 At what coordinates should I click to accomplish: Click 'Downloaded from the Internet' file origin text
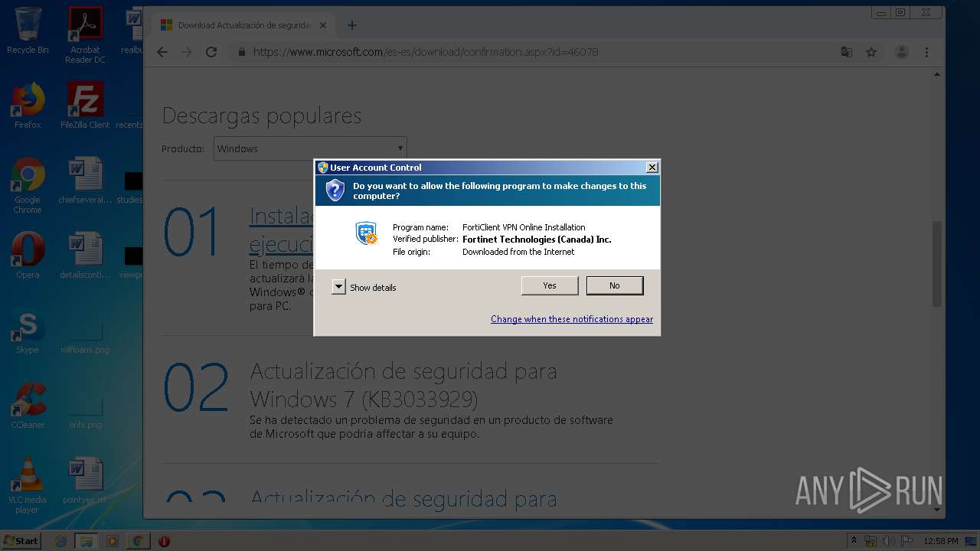(x=518, y=252)
